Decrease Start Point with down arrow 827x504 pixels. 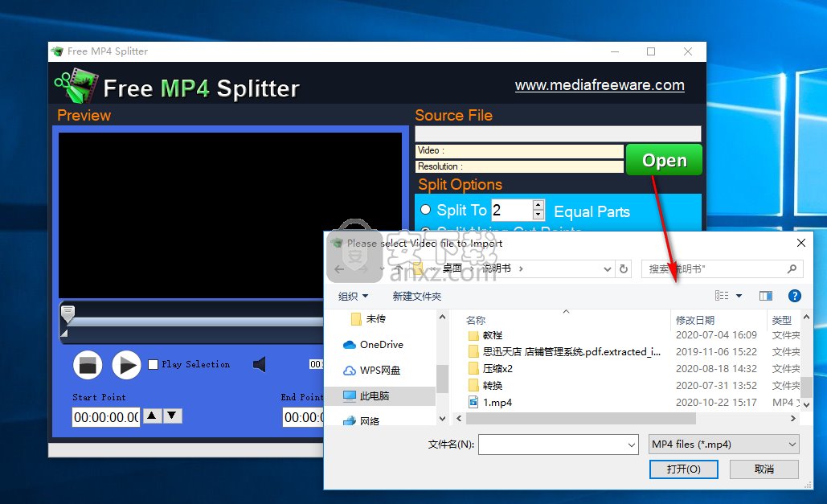click(172, 416)
